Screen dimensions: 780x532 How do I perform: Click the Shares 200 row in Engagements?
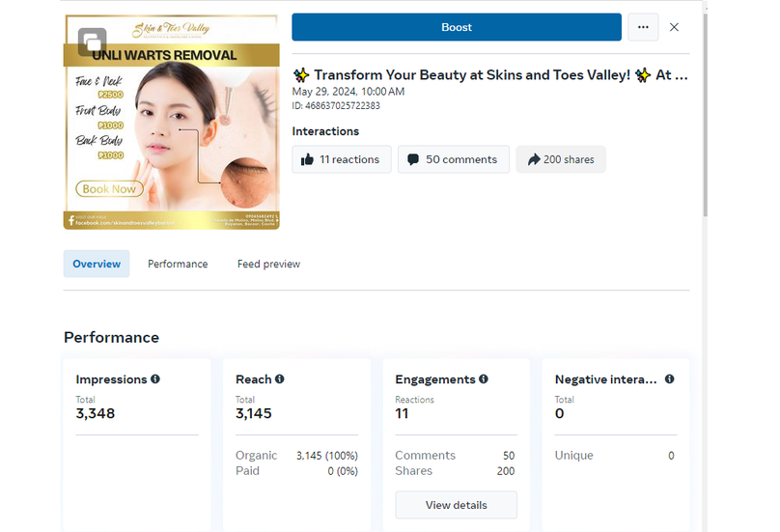coord(456,471)
